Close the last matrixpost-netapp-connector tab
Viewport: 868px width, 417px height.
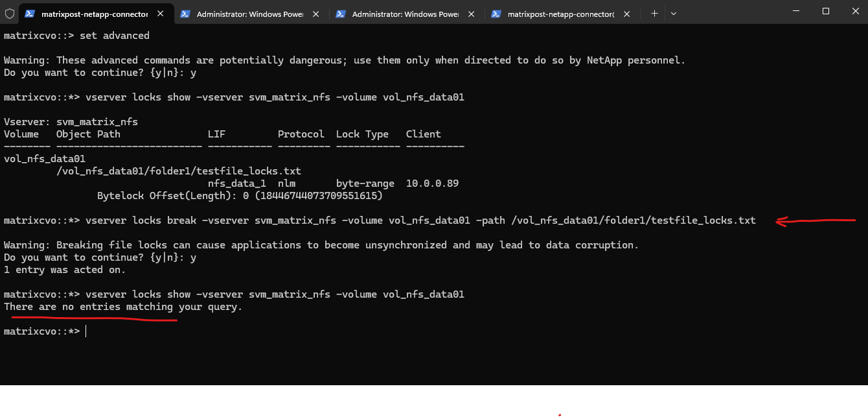tap(626, 13)
